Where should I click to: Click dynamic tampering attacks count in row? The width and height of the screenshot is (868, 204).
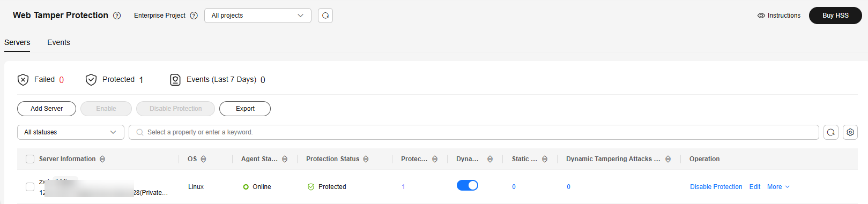[568, 187]
